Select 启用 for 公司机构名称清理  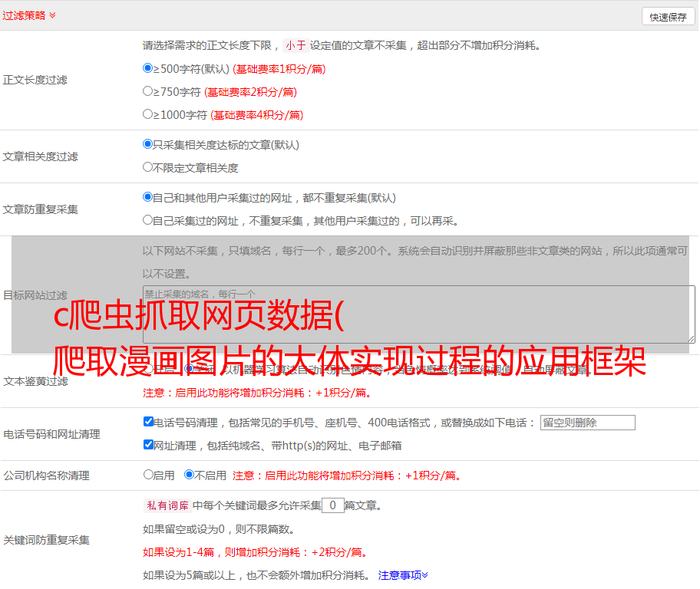[148, 475]
